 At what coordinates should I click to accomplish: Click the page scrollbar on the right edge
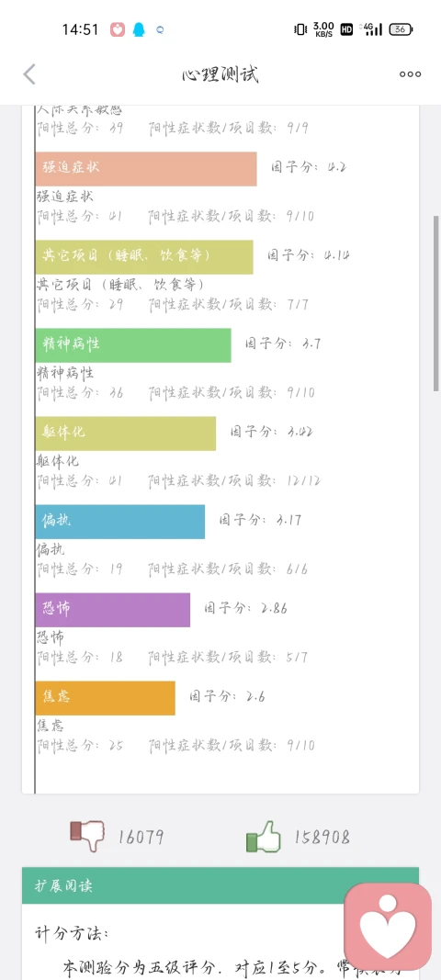(x=436, y=303)
